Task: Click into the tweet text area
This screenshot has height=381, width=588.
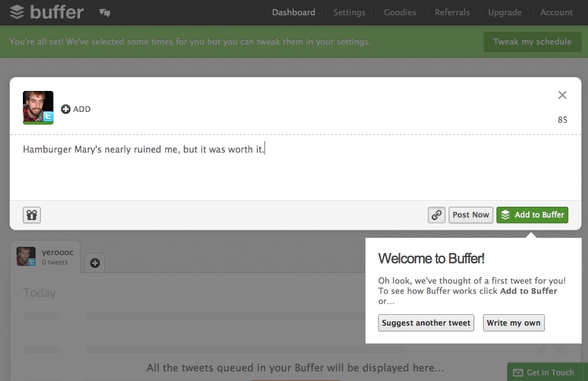Action: pos(296,168)
